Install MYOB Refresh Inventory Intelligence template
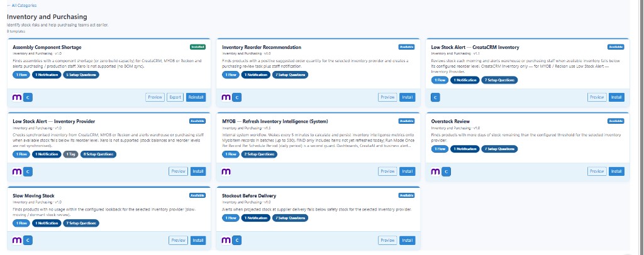Viewport: 644px width, 255px height. [x=407, y=171]
